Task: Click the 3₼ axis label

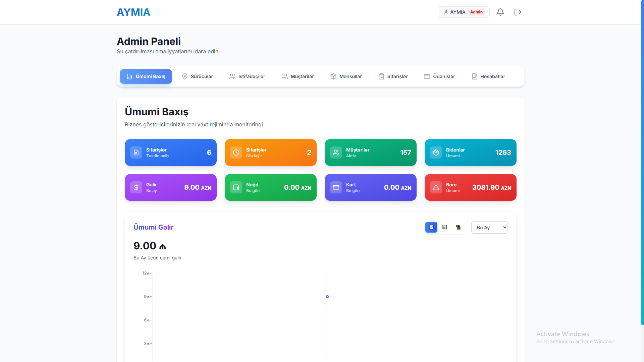Action: [147, 344]
